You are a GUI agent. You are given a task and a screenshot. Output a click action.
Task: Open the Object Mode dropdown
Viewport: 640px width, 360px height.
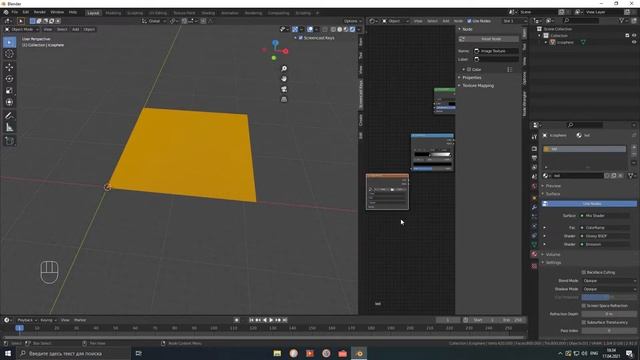(22, 29)
